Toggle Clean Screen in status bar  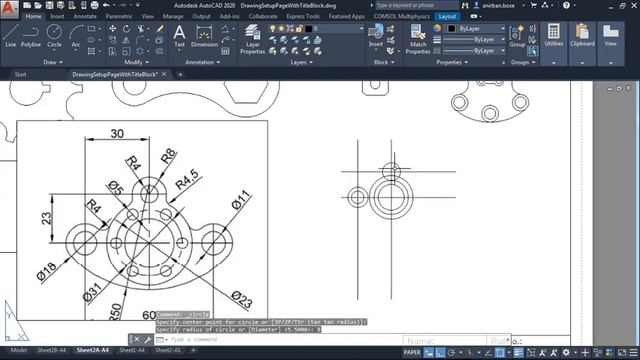pos(622,352)
